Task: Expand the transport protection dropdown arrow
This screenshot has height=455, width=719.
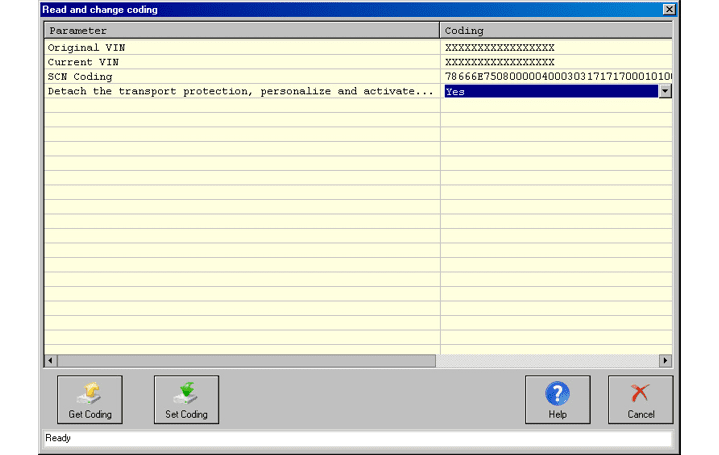Action: pos(665,91)
